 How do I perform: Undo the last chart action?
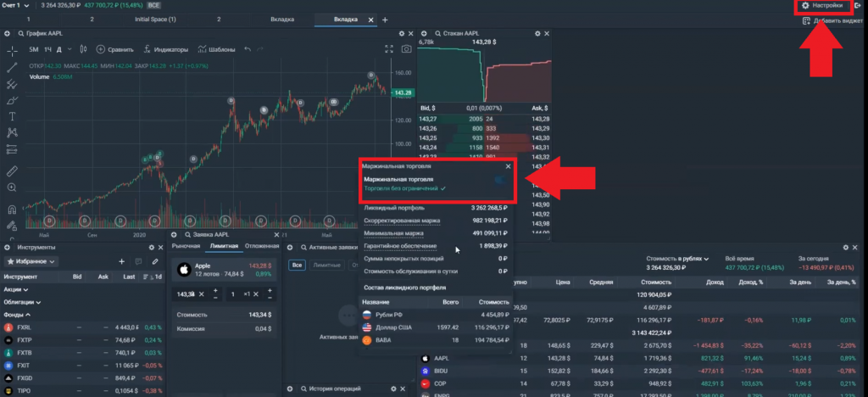[x=248, y=49]
